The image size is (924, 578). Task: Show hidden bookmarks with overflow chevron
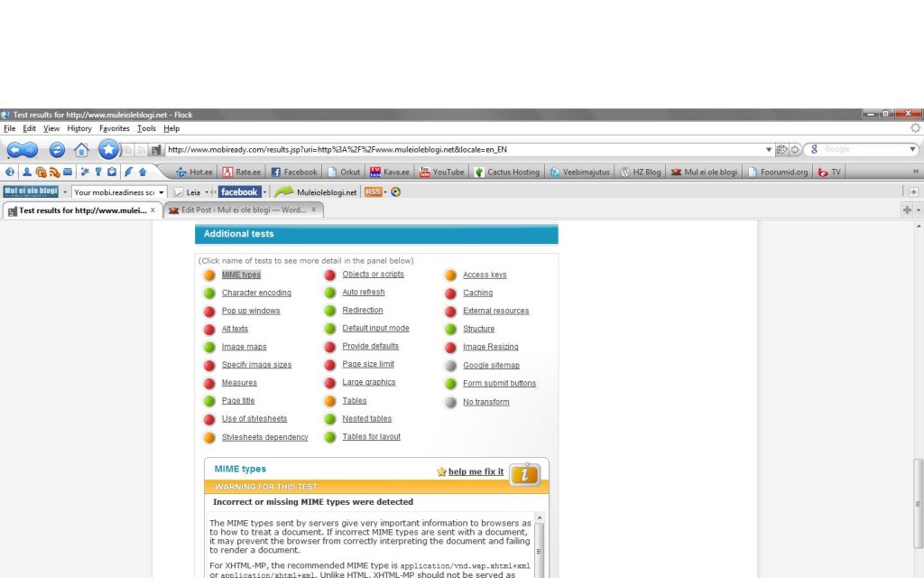tap(916, 172)
